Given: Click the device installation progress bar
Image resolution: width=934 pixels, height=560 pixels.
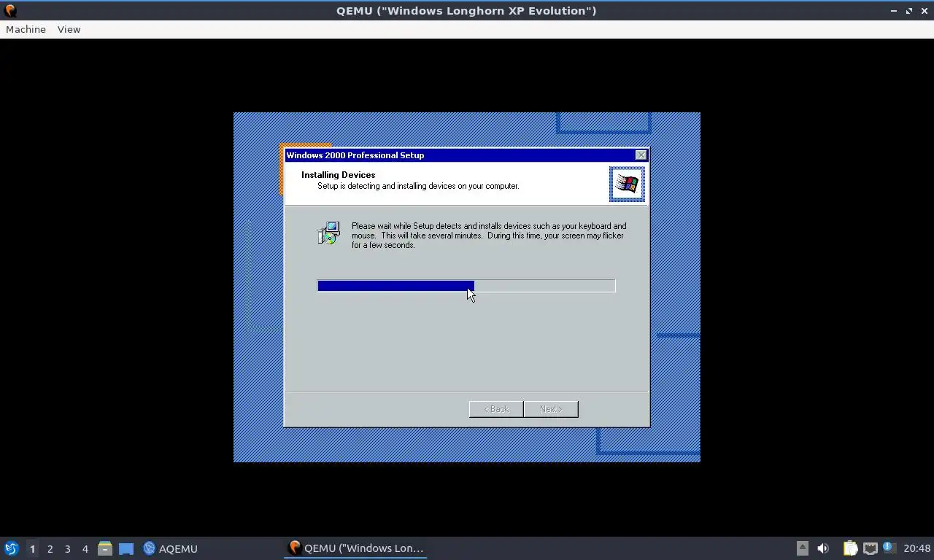Looking at the screenshot, I should pyautogui.click(x=466, y=286).
